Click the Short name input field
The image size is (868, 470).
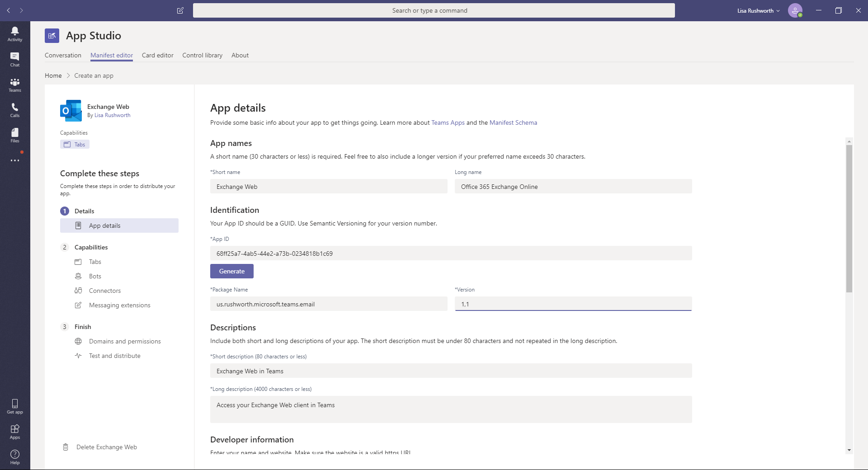tap(329, 186)
